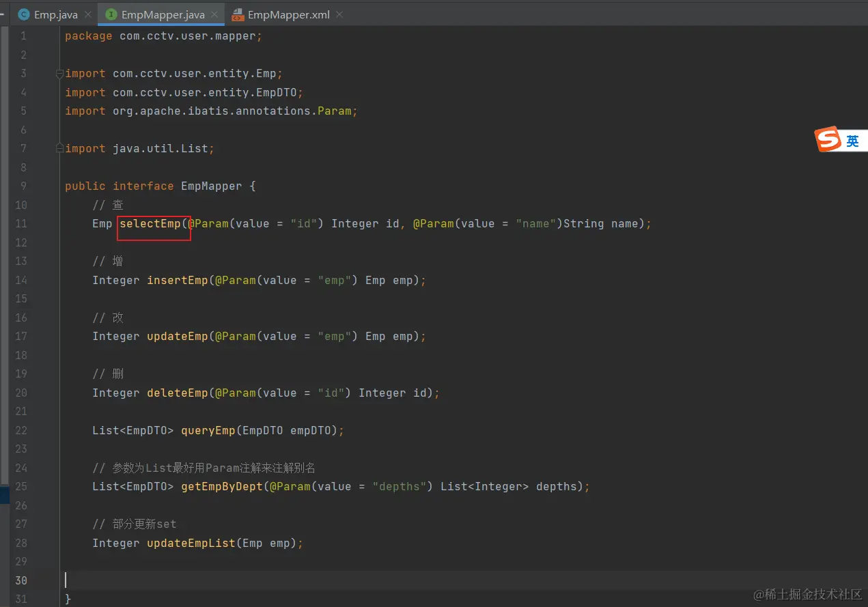Open the EmpMapper.xml tab
Image resolution: width=868 pixels, height=607 pixels.
tap(287, 14)
